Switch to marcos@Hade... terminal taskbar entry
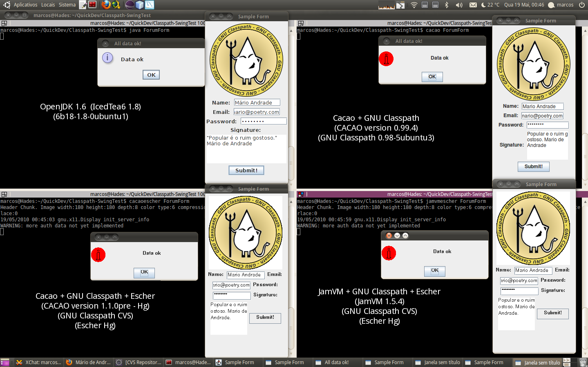The width and height of the screenshot is (588, 367). 189,363
